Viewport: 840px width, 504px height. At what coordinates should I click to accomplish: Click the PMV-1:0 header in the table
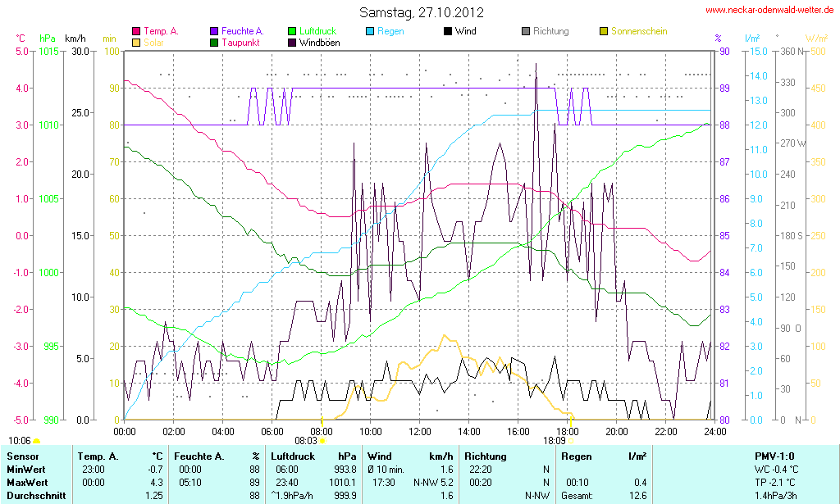[x=774, y=456]
